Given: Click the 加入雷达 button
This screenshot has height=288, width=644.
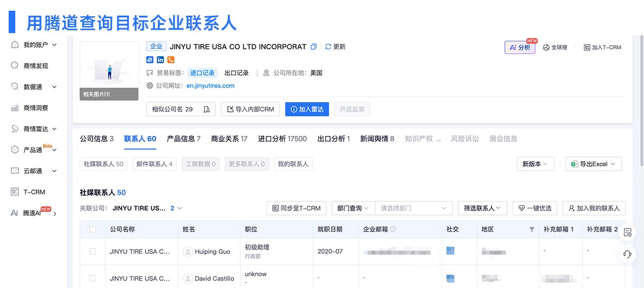Looking at the screenshot, I should [x=307, y=109].
